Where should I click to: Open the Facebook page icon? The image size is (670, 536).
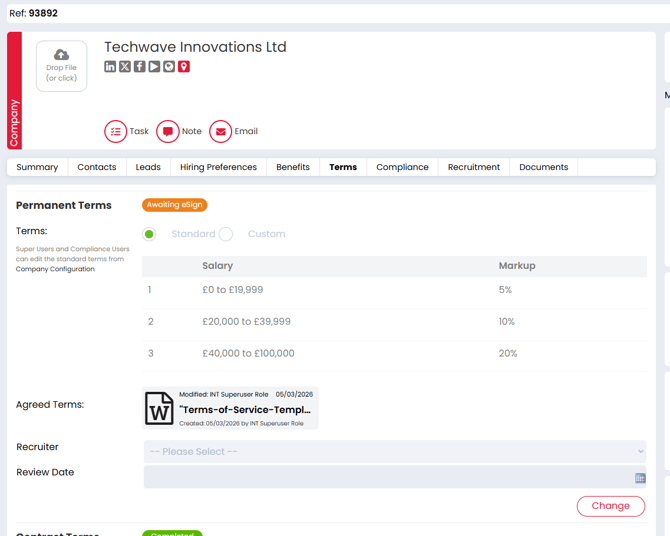click(x=140, y=67)
